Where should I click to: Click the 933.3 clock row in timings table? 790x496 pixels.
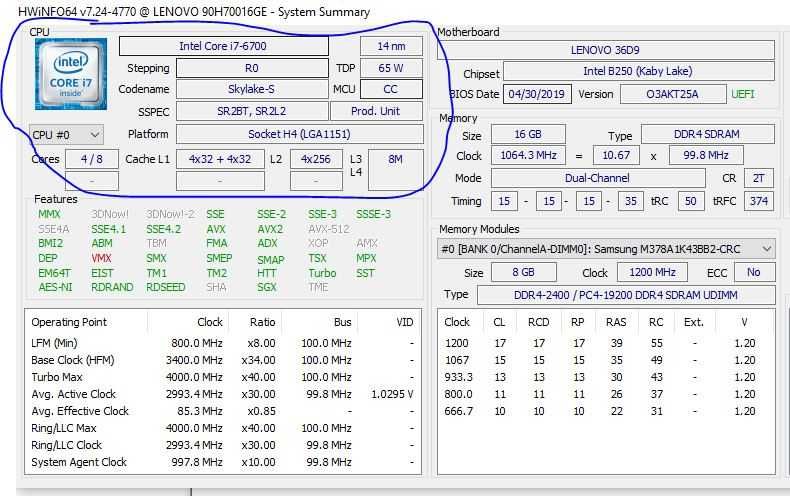606,377
